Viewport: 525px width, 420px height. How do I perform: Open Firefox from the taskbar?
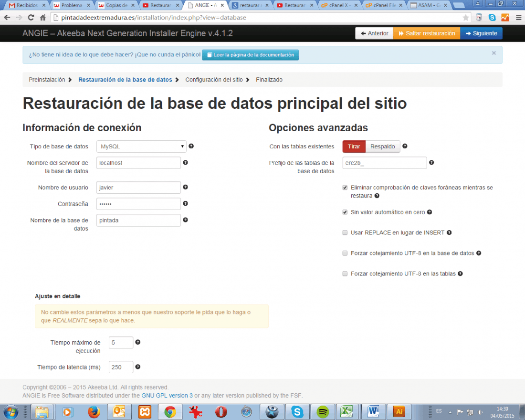[x=94, y=411]
